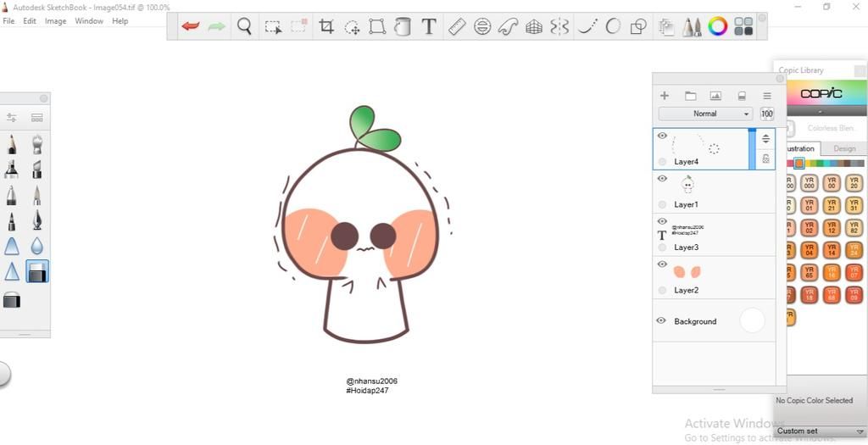The image size is (868, 445).
Task: Select the Layer2 cheeks thumbnail
Action: point(687,271)
